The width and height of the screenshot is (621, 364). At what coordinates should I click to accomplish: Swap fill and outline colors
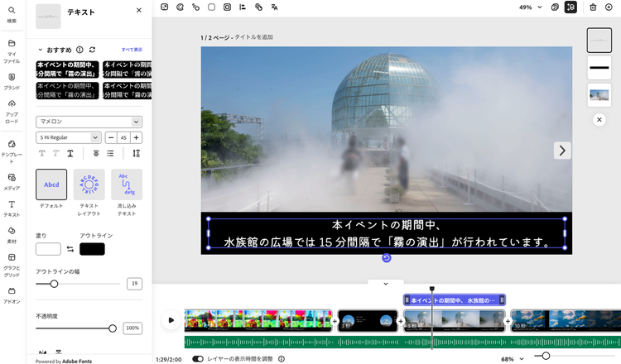pyautogui.click(x=70, y=249)
